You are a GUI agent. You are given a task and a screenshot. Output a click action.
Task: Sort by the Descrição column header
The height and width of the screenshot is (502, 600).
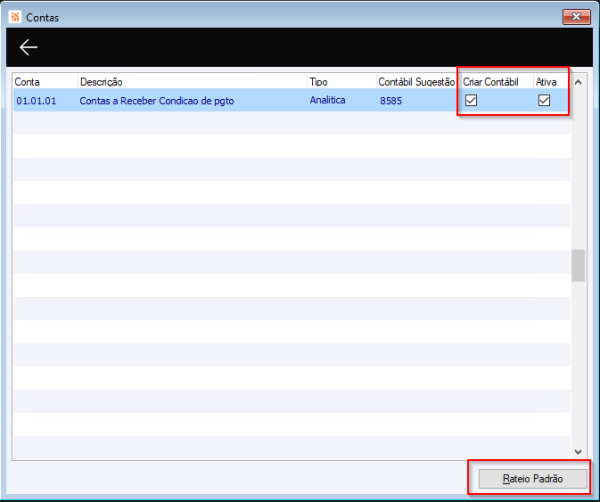click(192, 81)
